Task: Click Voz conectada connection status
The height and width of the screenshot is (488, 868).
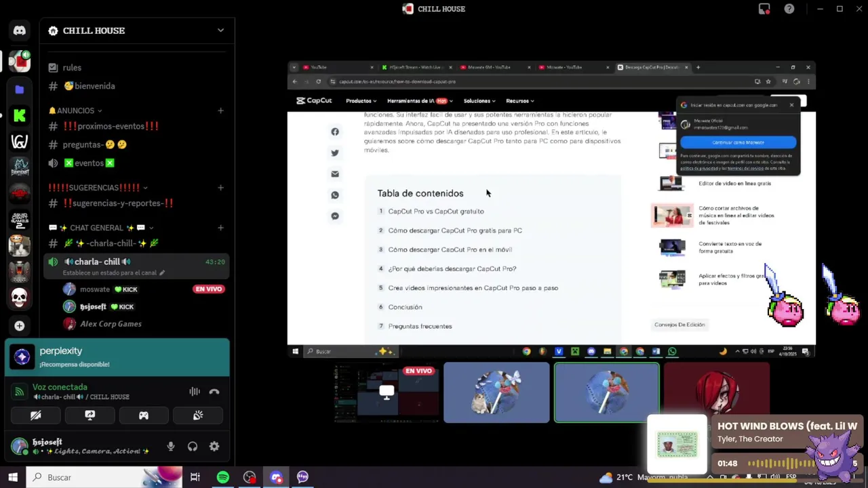Action: click(x=60, y=387)
